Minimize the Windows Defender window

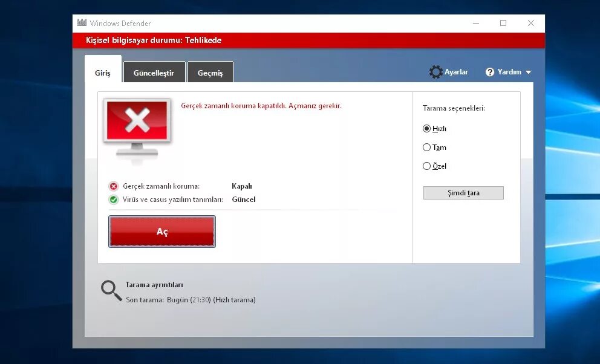coord(476,23)
